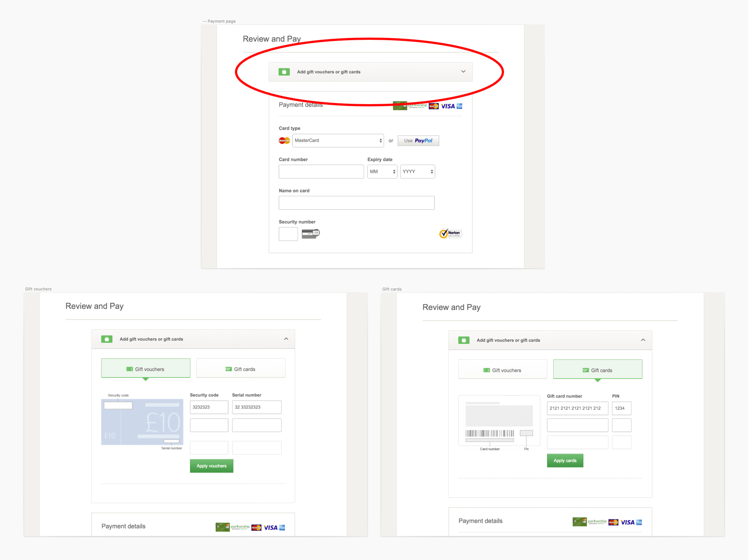Click the Norton Secured badge

point(450,233)
